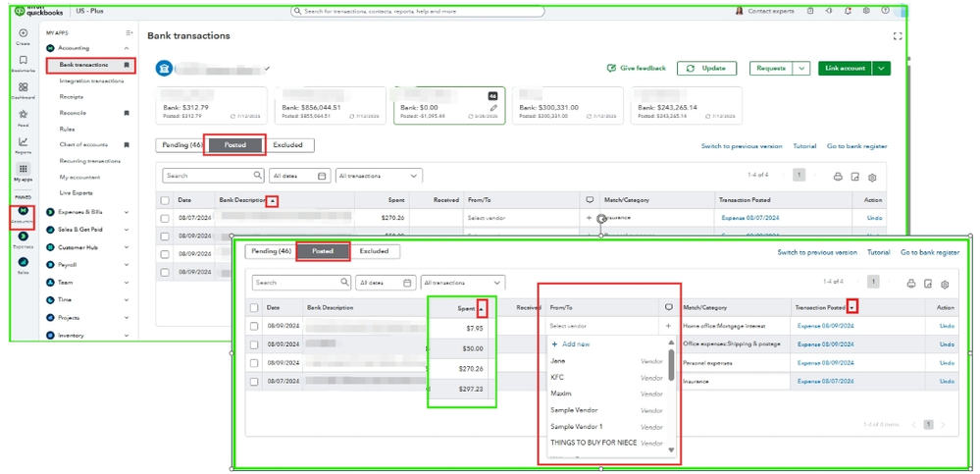Click the pencil edit icon on $0.00 account card
This screenshot has width=980, height=474.
click(493, 108)
